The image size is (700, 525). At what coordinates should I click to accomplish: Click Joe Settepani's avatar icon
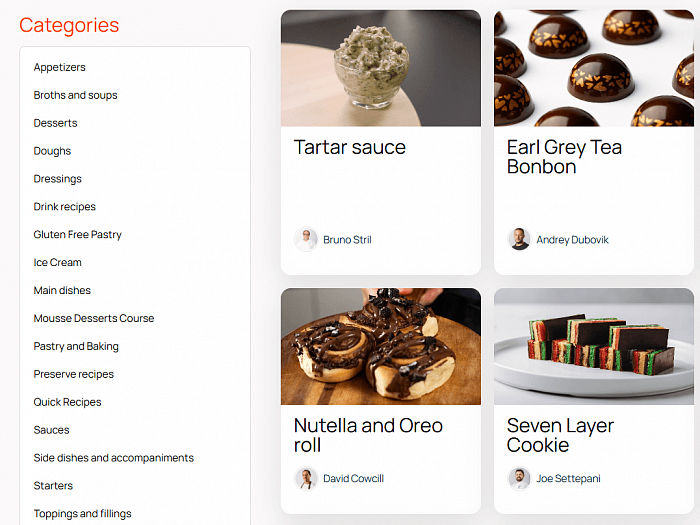click(x=519, y=478)
